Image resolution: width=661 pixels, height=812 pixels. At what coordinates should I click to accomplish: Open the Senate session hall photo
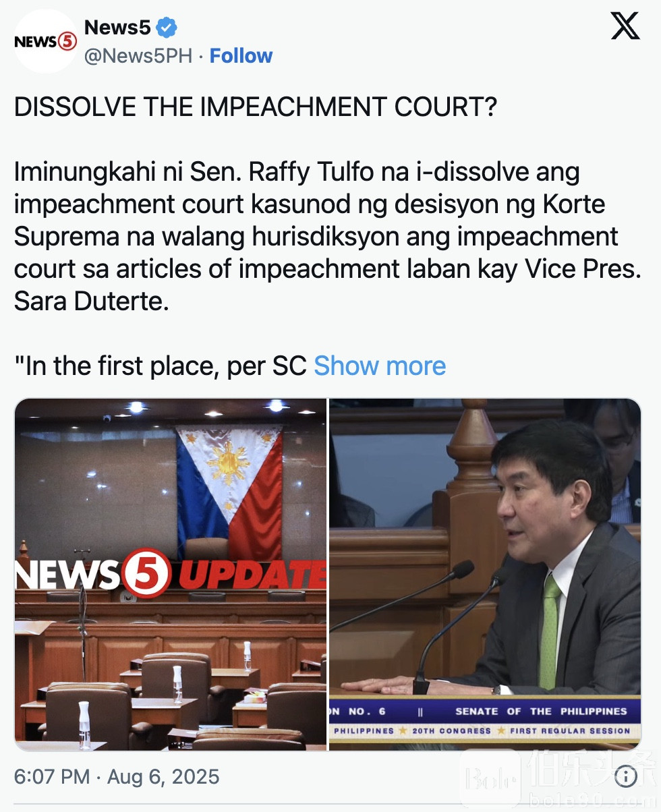click(x=171, y=575)
